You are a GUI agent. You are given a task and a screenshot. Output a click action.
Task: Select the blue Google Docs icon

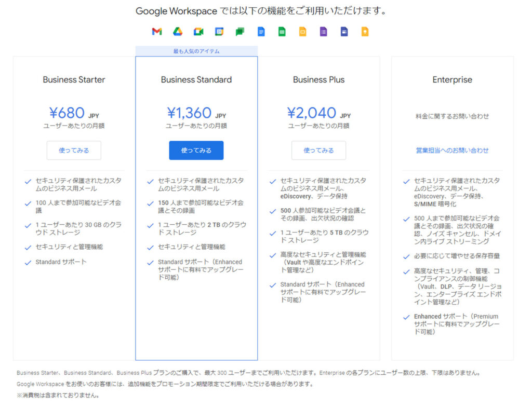(261, 32)
